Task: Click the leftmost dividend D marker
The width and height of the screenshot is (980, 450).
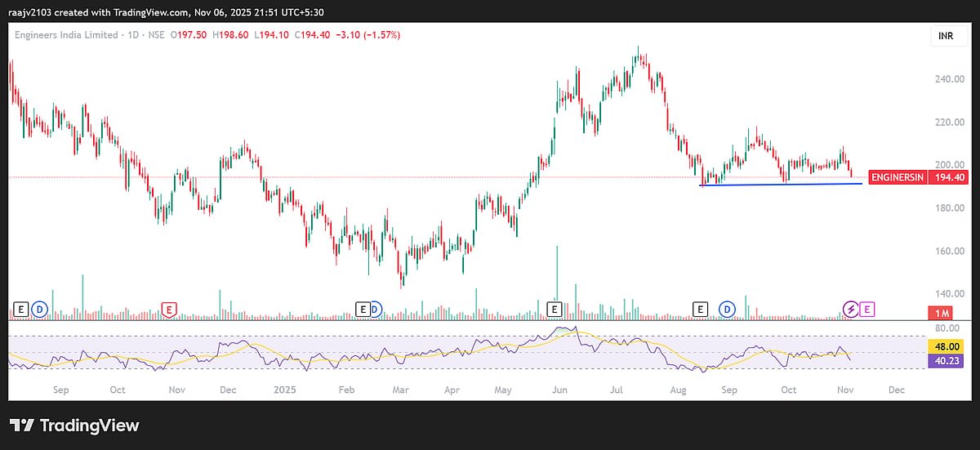Action: tap(38, 309)
